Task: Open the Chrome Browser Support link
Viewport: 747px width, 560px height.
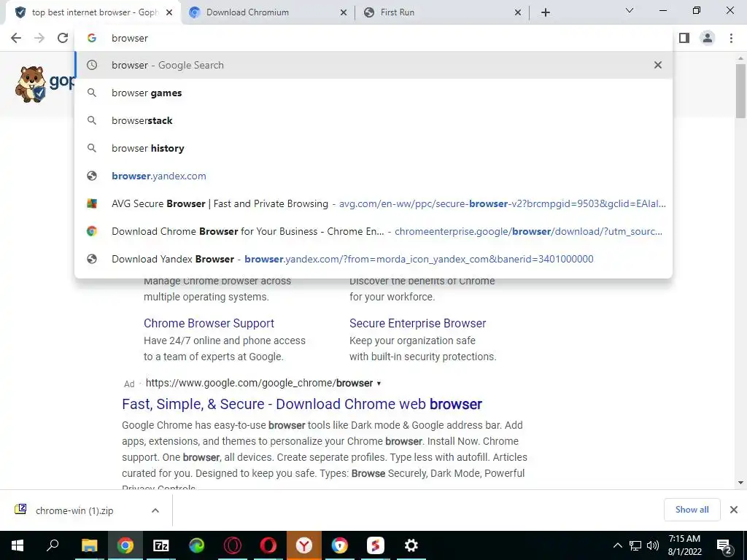Action: (x=209, y=323)
